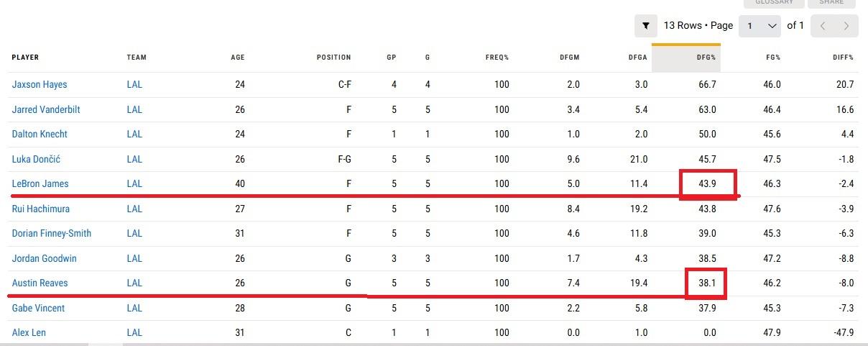Image resolution: width=868 pixels, height=346 pixels.
Task: Open the table filter funnel icon
Action: 646,26
